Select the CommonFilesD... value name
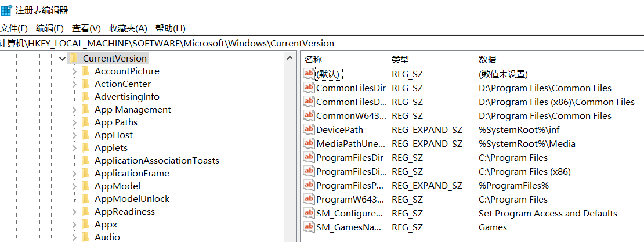Image resolution: width=644 pixels, height=242 pixels. tap(351, 102)
